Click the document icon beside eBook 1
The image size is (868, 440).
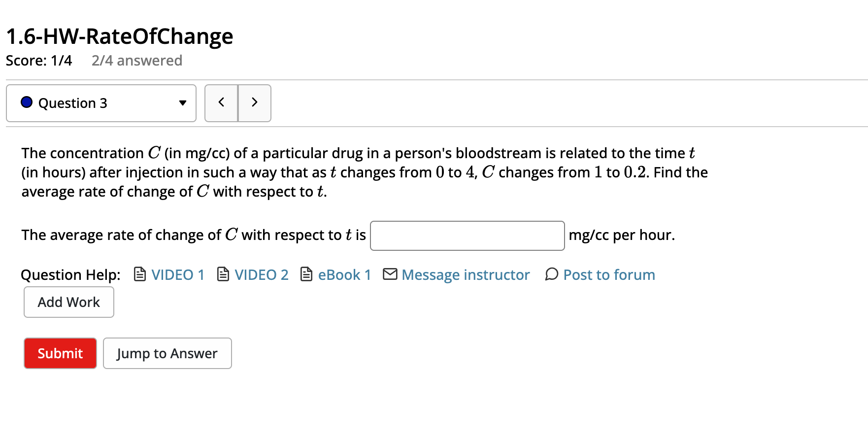306,274
